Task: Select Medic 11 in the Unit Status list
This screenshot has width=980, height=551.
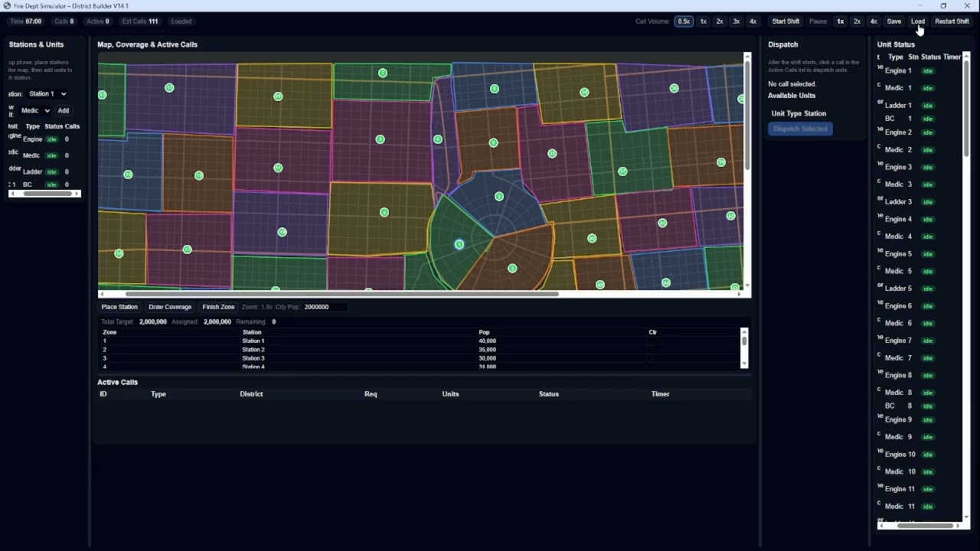Action: [x=919, y=507]
